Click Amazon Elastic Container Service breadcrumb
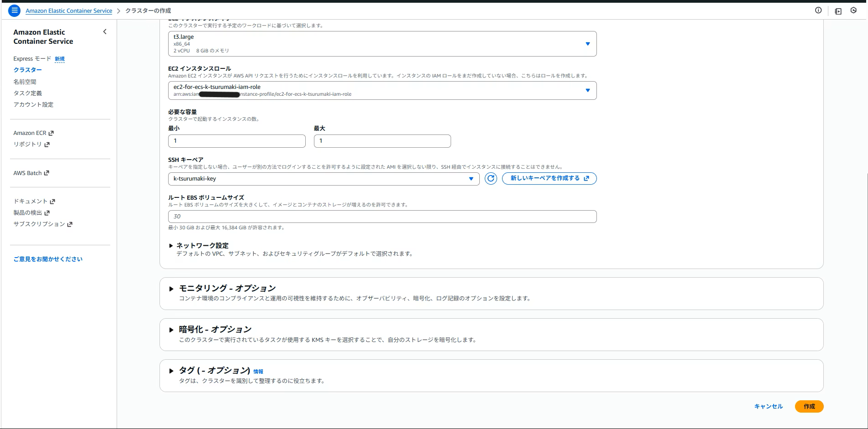 tap(69, 11)
